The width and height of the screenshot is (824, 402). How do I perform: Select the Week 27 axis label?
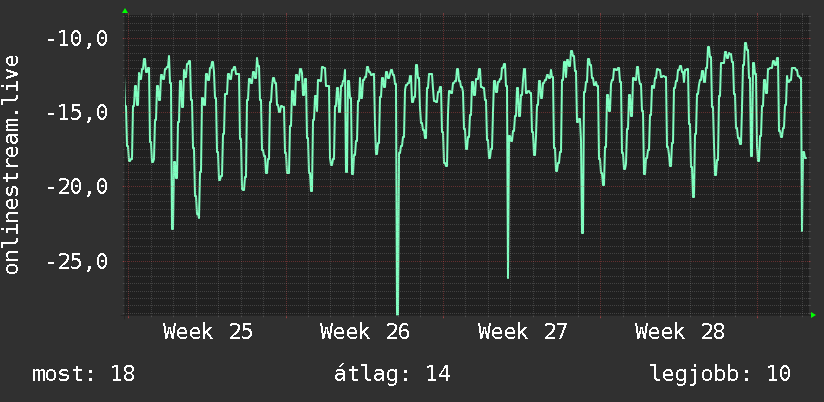coord(522,332)
